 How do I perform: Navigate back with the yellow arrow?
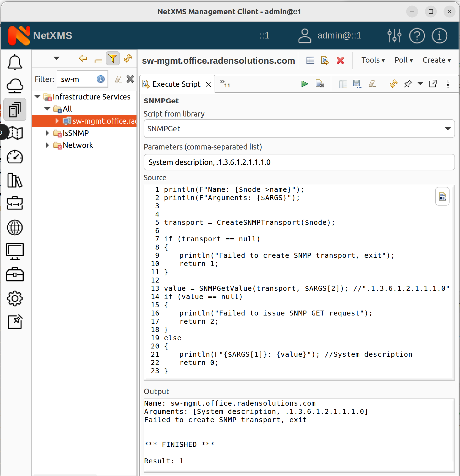[x=83, y=58]
